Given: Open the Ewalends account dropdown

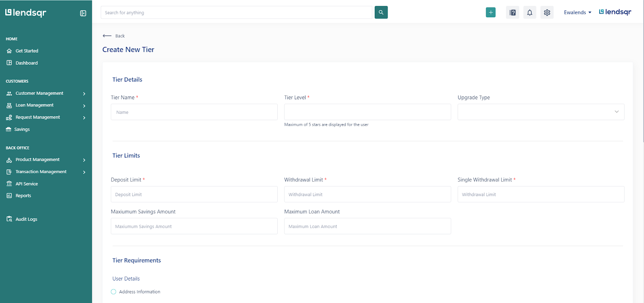Looking at the screenshot, I should (x=578, y=12).
